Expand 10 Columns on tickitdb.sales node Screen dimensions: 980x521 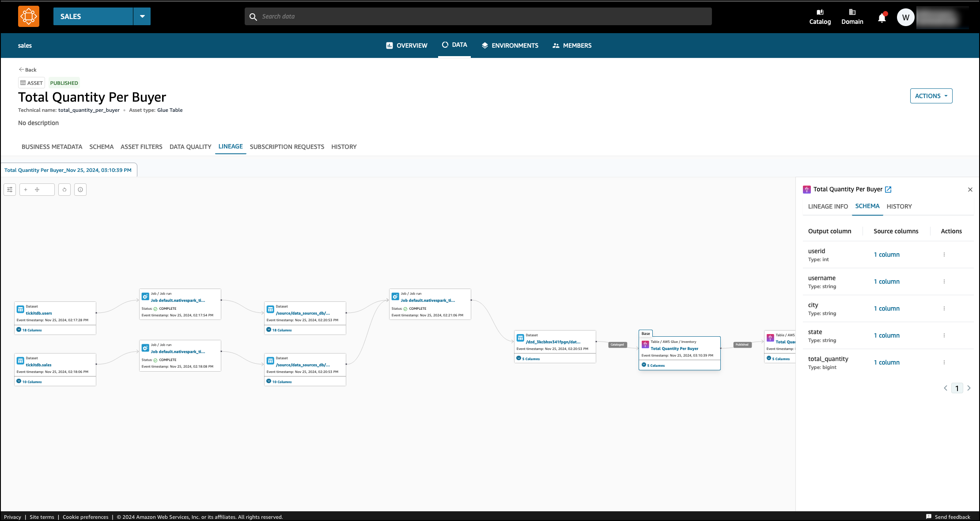point(29,381)
